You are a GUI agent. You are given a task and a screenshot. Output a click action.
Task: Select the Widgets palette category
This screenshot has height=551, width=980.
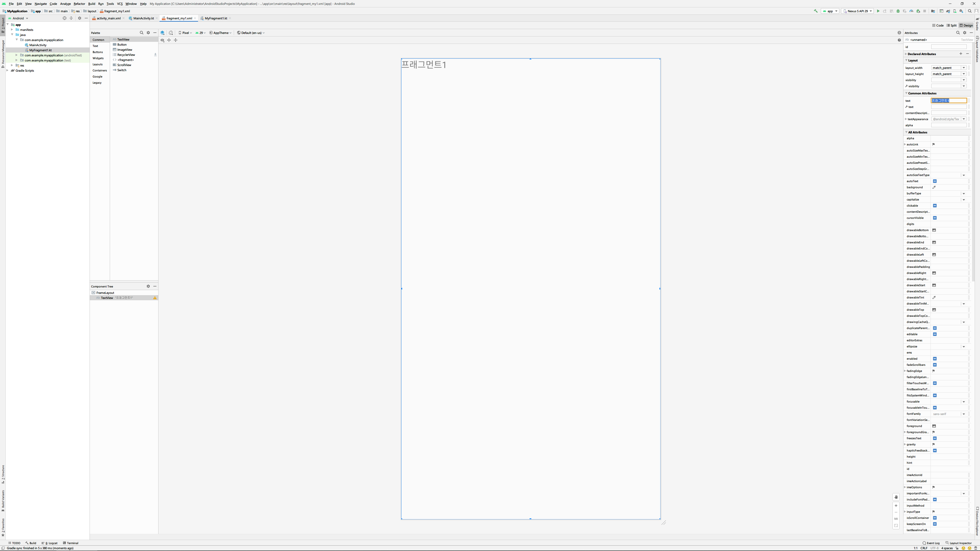click(98, 58)
